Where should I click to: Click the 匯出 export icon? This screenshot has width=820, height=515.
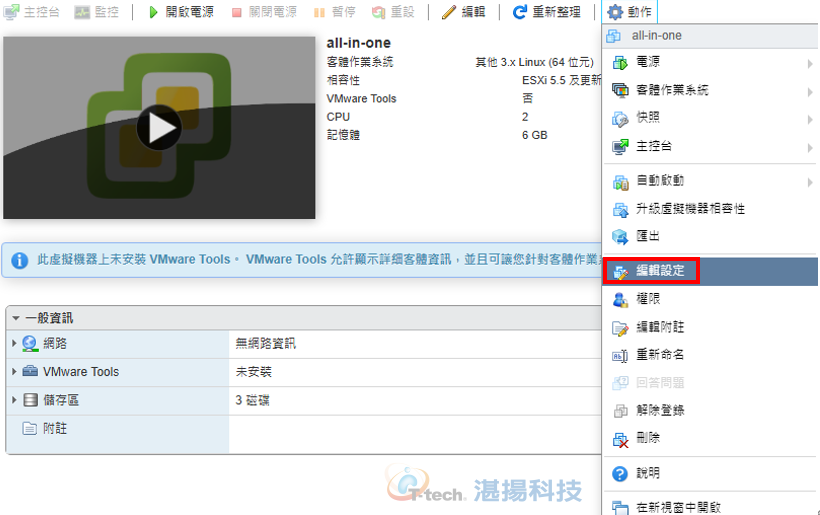pyautogui.click(x=620, y=236)
